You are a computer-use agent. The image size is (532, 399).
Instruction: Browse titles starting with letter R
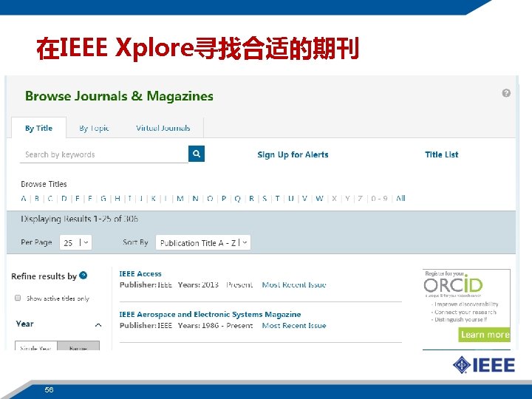click(x=251, y=199)
